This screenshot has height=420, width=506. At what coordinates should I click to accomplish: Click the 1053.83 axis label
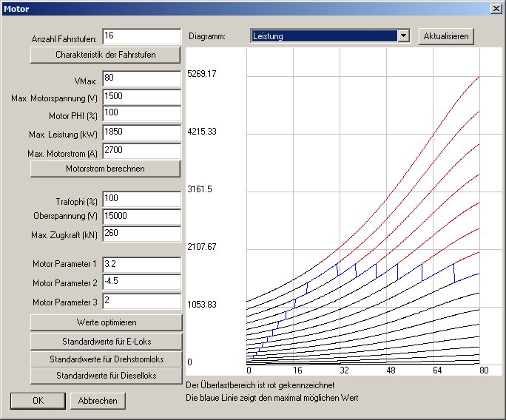[x=202, y=305]
